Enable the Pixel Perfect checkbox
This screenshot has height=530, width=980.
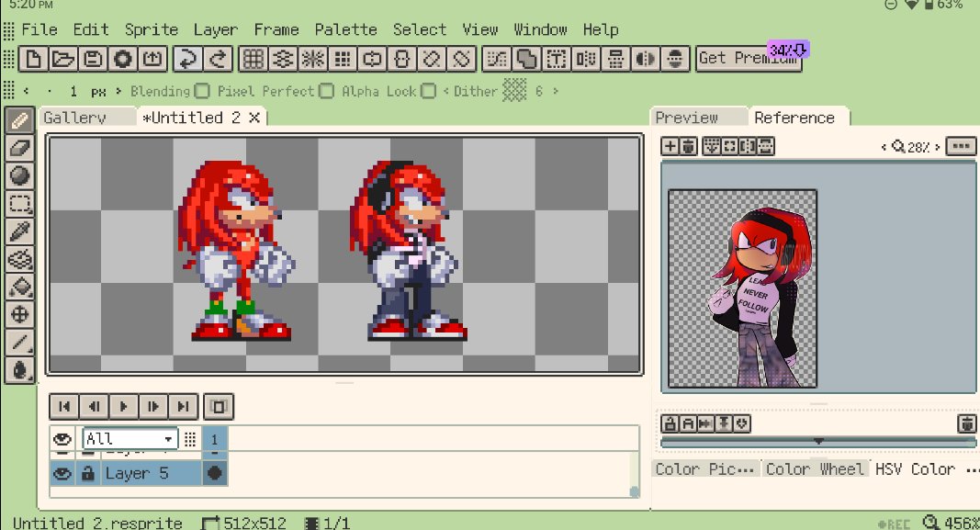326,91
